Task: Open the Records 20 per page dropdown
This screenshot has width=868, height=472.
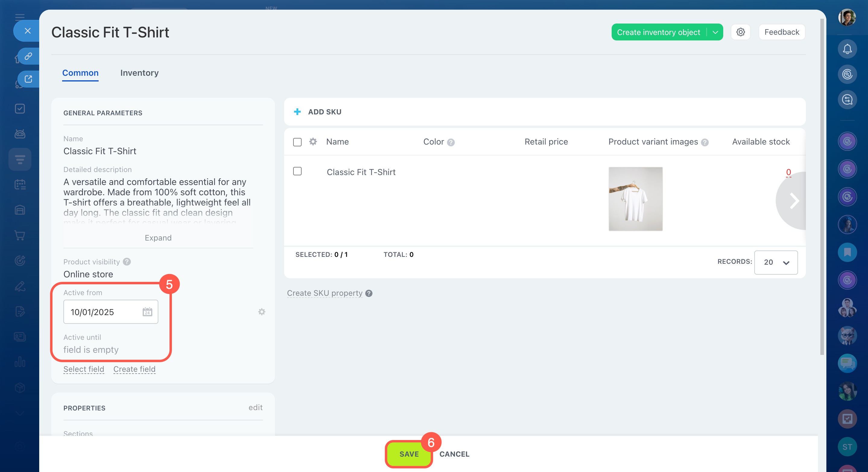Action: [x=776, y=262]
